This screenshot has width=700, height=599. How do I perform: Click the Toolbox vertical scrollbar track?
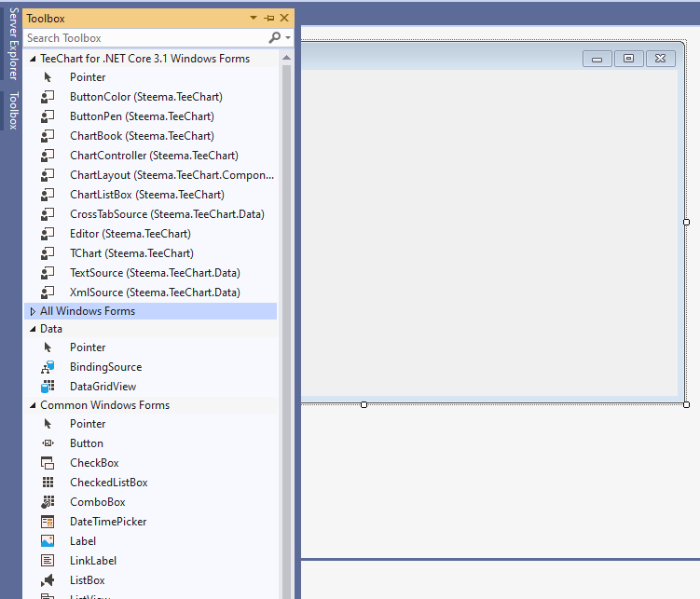(286, 332)
